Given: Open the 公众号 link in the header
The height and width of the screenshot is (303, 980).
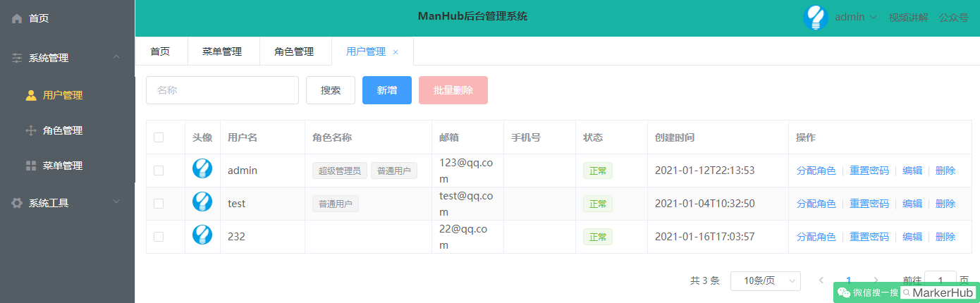Looking at the screenshot, I should tap(953, 18).
